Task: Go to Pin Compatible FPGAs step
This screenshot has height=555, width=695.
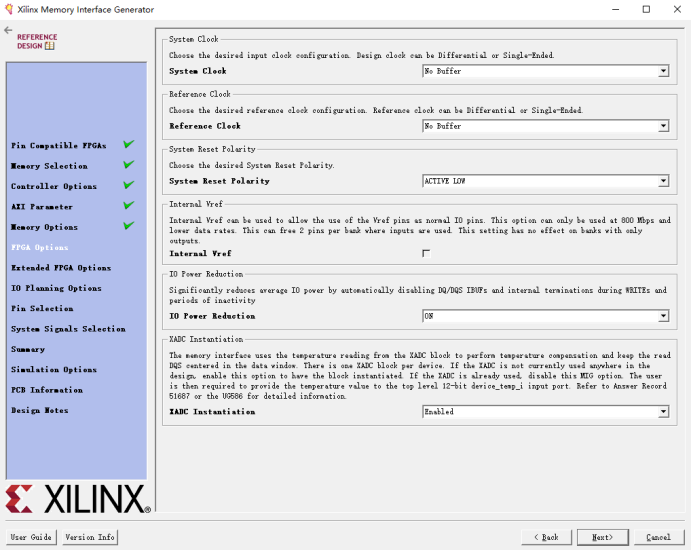Action: pos(59,145)
